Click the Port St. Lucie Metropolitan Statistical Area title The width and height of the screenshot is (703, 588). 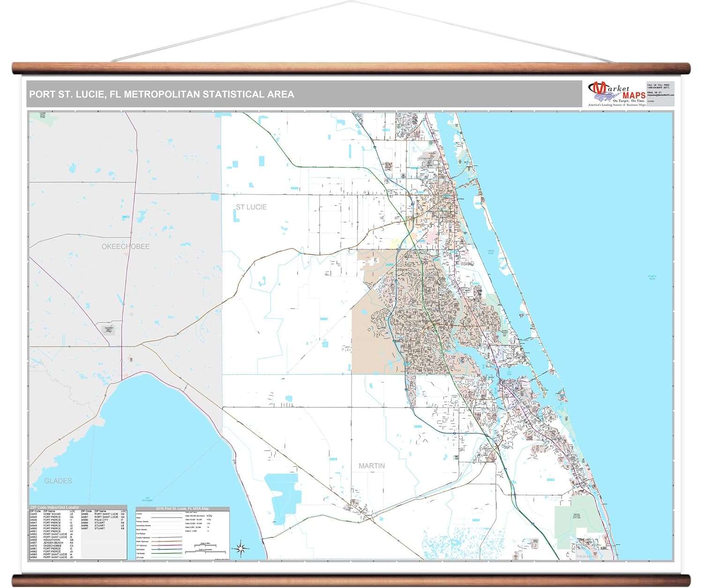(162, 94)
